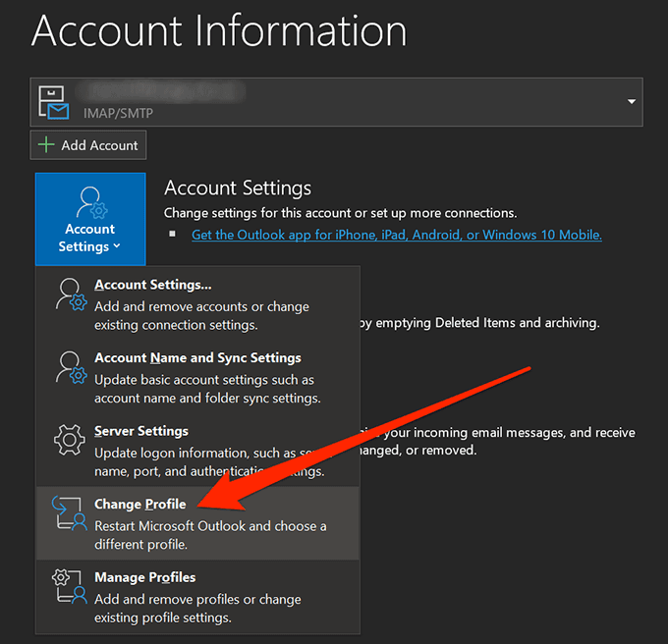The image size is (668, 644).
Task: Select the Change Profile menu title
Action: click(x=139, y=505)
